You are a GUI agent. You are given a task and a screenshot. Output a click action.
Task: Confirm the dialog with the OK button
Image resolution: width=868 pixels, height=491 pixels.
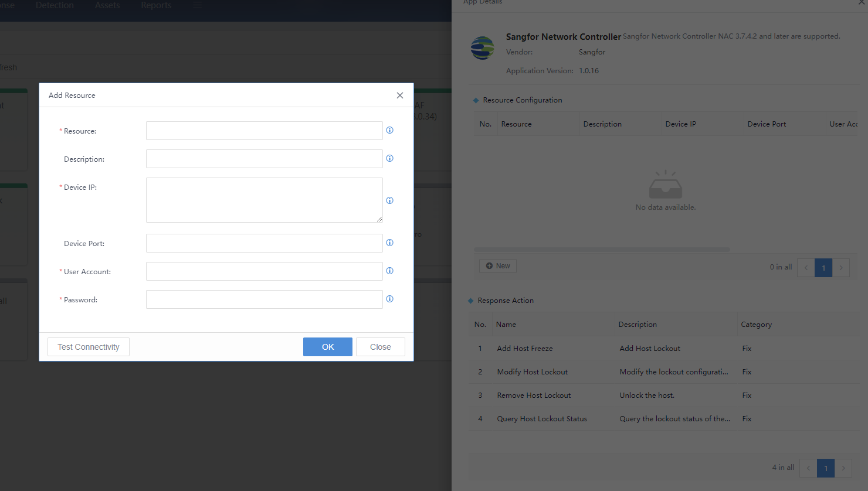tap(327, 347)
